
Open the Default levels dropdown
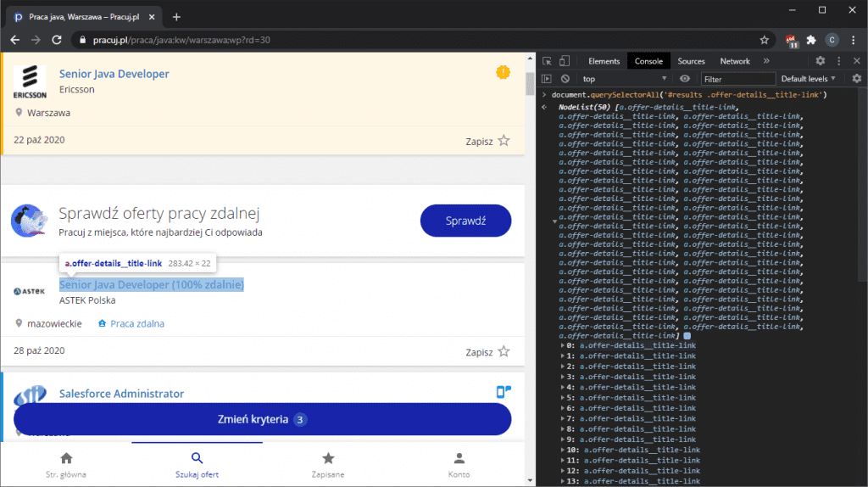click(808, 79)
